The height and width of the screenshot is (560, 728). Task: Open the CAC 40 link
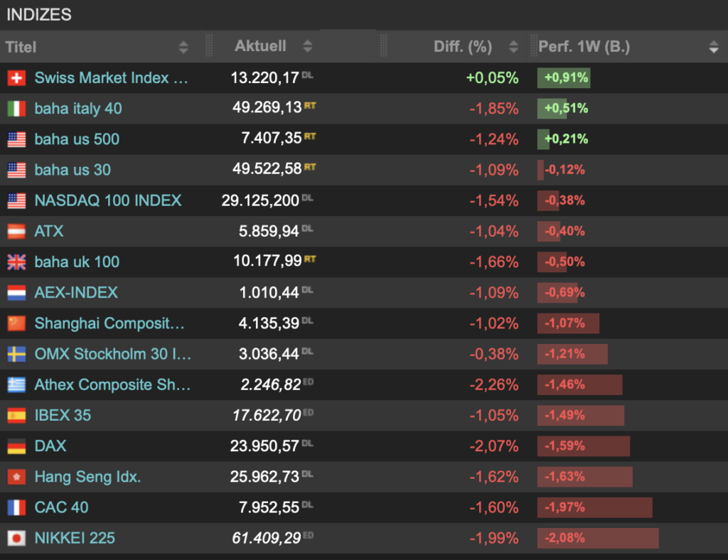tap(61, 507)
